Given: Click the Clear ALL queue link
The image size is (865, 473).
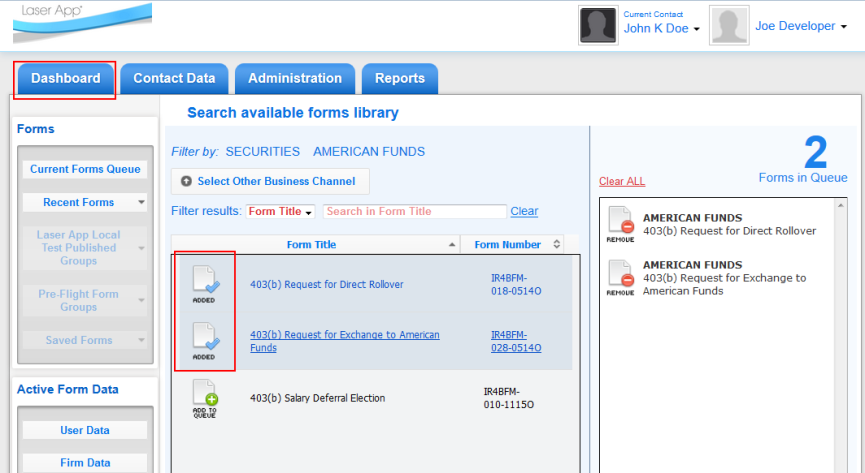Looking at the screenshot, I should click(622, 181).
